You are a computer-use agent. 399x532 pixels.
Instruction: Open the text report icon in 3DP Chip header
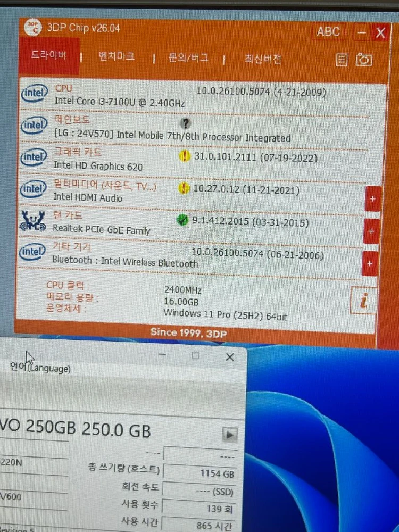click(342, 60)
